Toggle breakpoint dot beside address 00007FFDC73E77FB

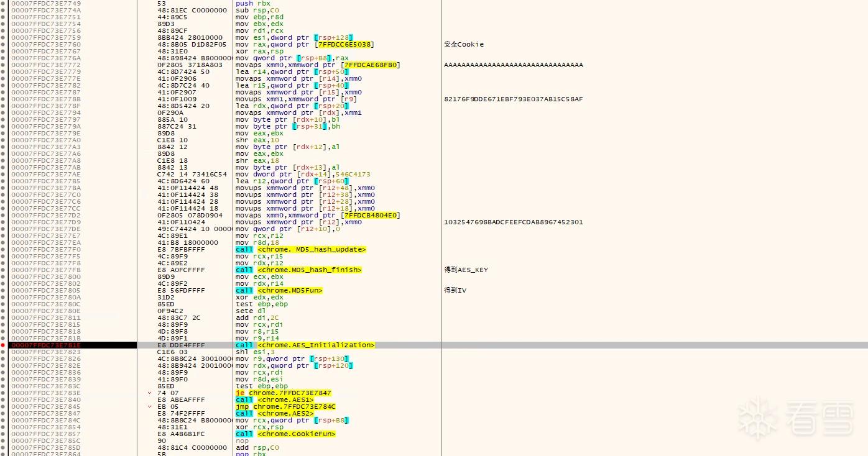coord(3,270)
